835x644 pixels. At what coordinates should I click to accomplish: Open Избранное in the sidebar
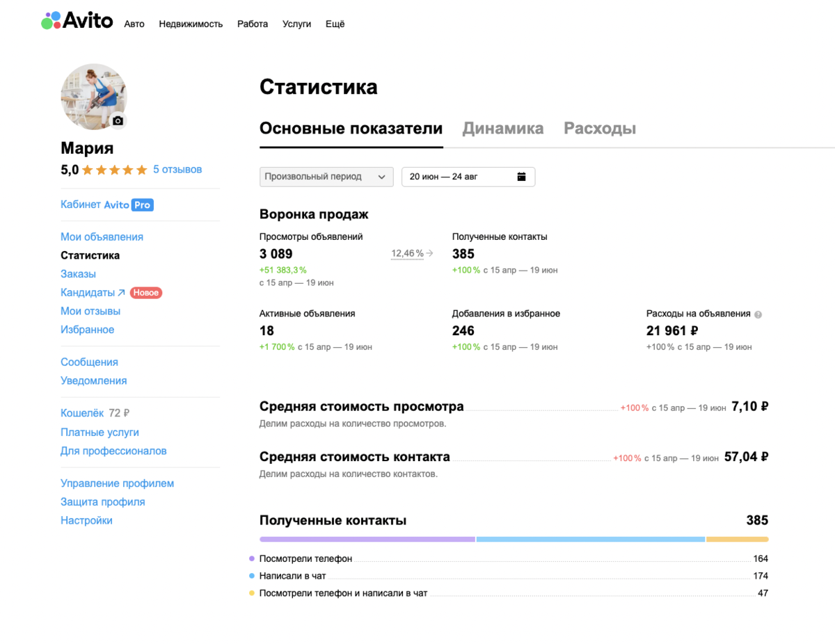pyautogui.click(x=87, y=330)
